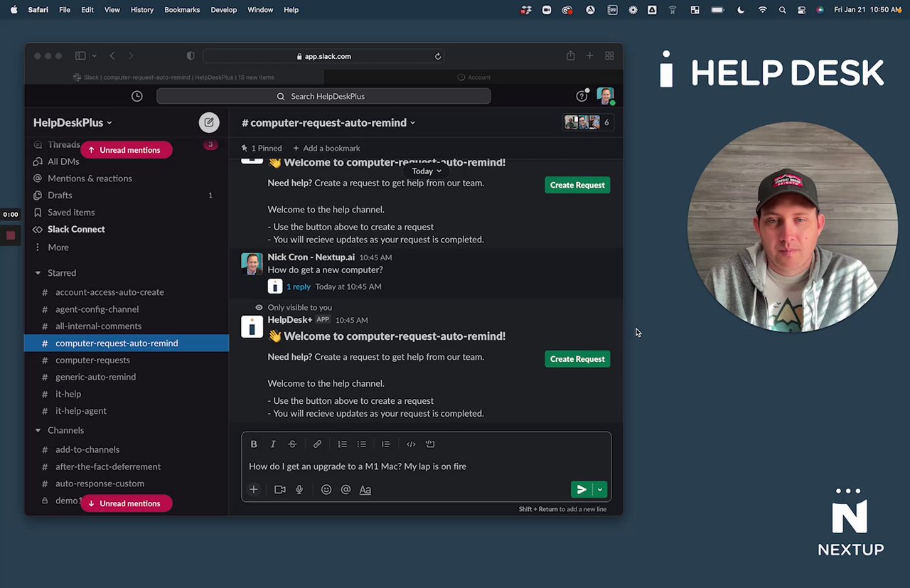Record an audio clip with microphone
Viewport: 910px width, 588px height.
[x=299, y=489]
